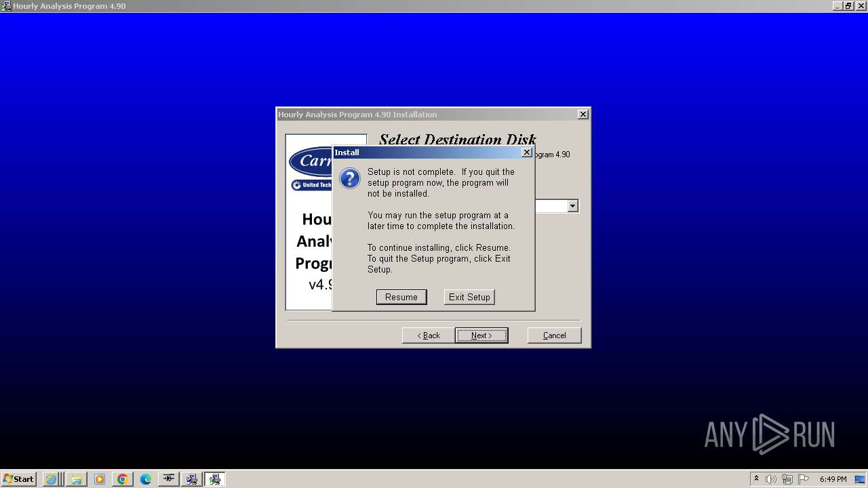The image size is (868, 488).
Task: Open Windows Explorer folder icon in taskbar
Action: pos(76,479)
